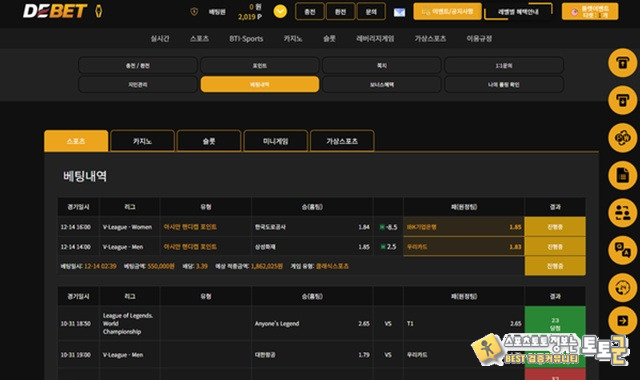
Task: Select the 나의 롤링 확인 account tab
Action: click(x=504, y=84)
